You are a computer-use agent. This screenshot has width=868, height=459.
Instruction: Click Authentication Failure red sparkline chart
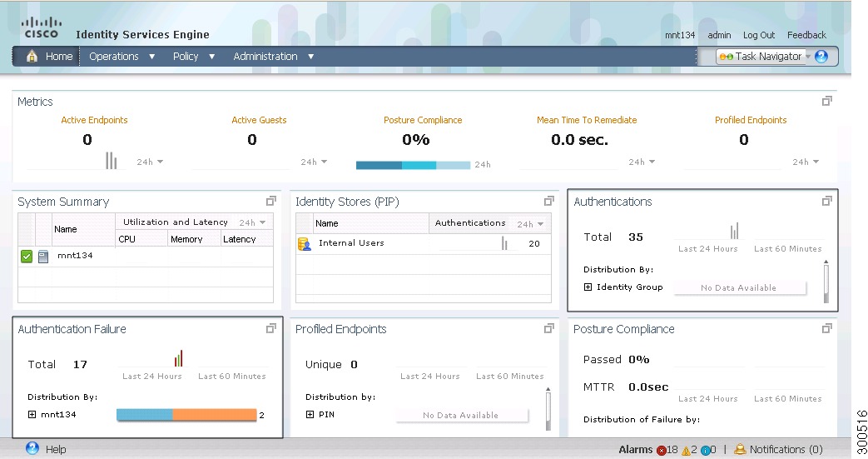[179, 358]
